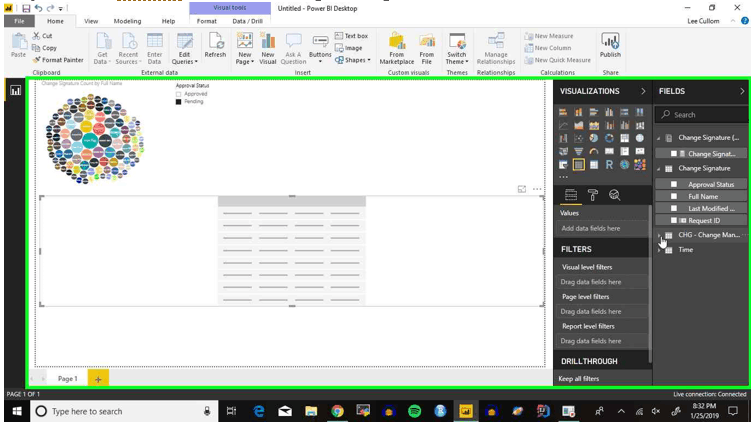Check the Full Name field
The height and width of the screenshot is (422, 753).
pyautogui.click(x=674, y=196)
